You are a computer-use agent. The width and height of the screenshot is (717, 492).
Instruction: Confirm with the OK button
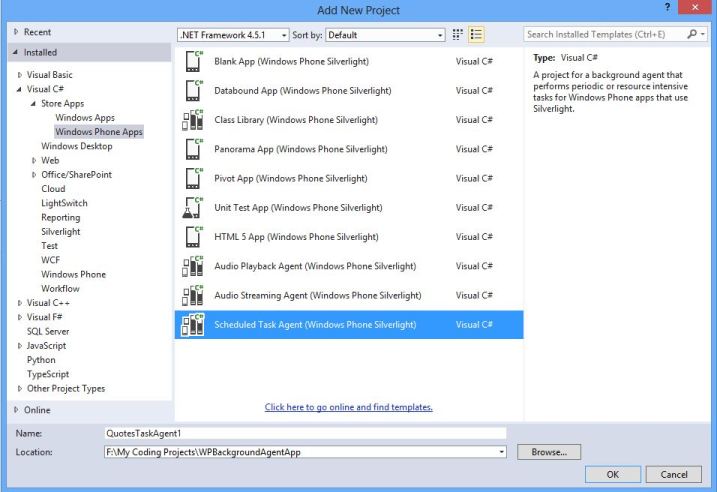[x=613, y=475]
